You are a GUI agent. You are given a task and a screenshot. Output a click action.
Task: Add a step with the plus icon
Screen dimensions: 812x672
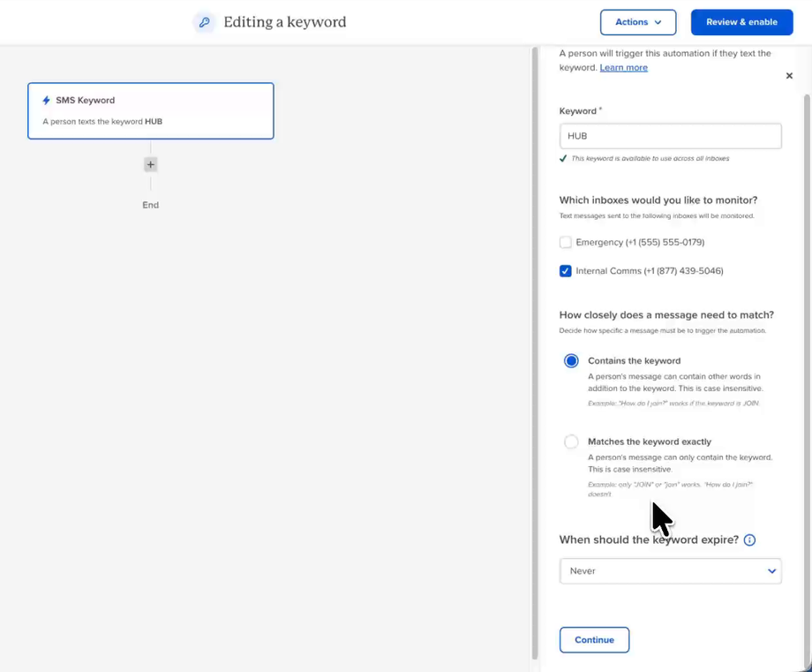click(x=150, y=165)
